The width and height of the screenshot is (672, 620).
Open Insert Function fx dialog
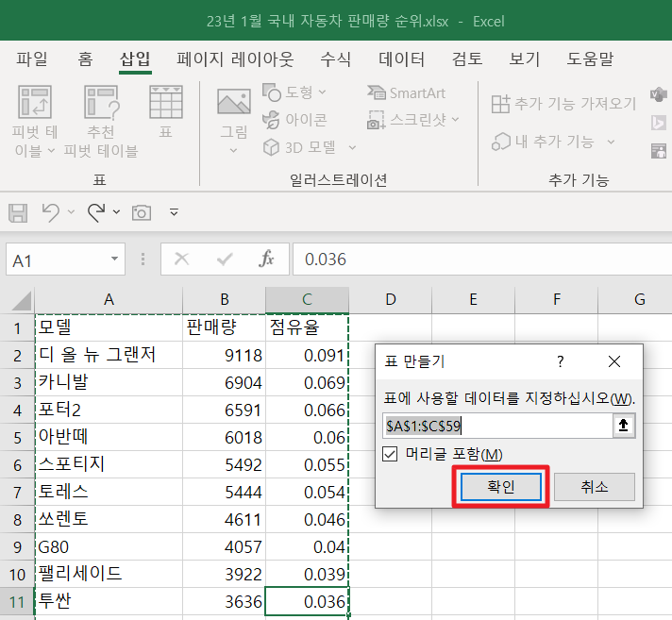coord(266,259)
